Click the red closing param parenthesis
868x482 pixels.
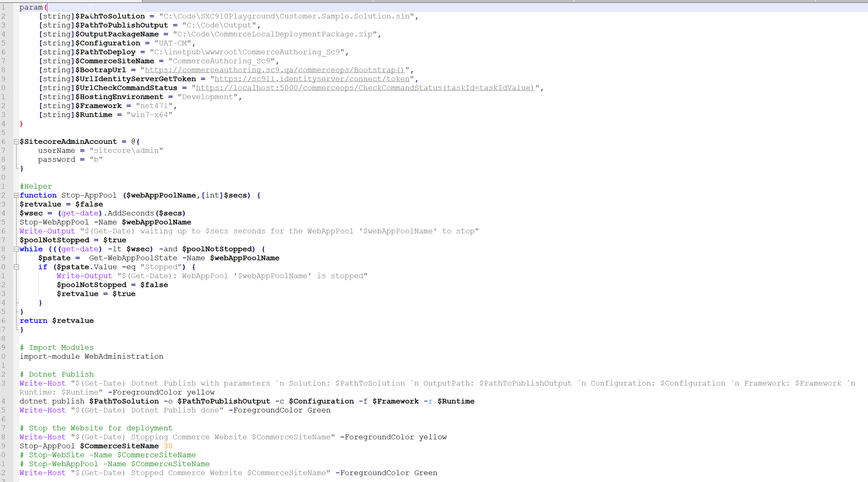(x=21, y=124)
